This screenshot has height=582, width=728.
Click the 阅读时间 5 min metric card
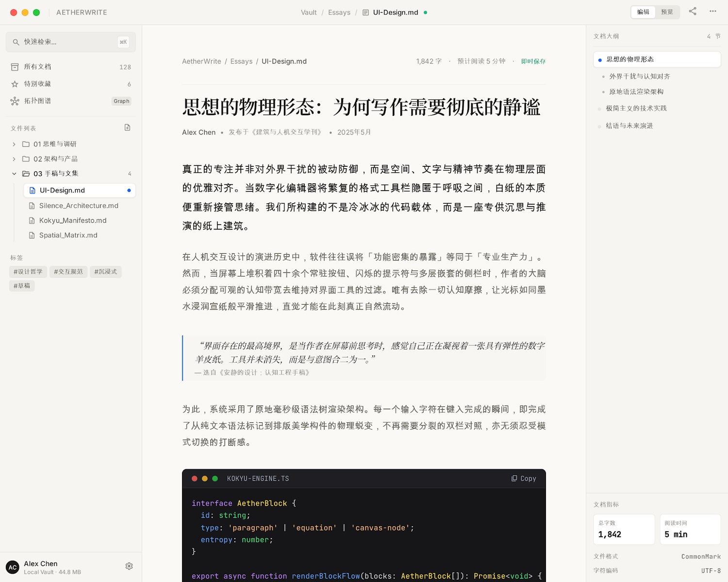click(690, 530)
